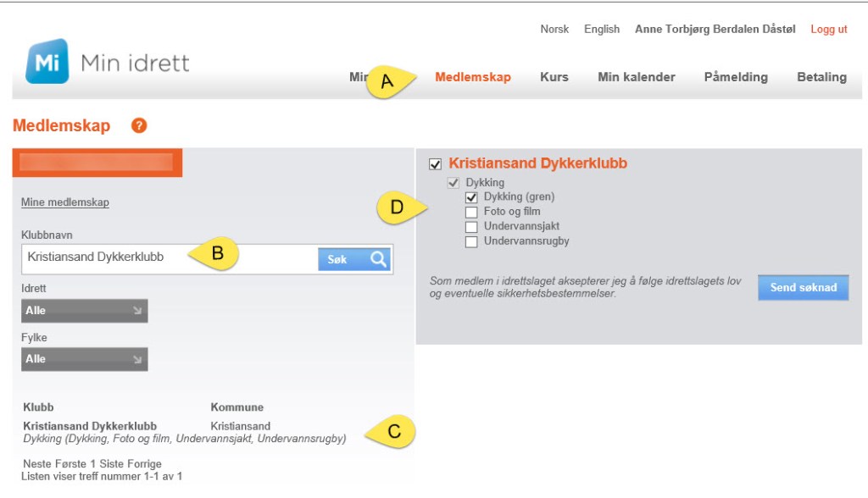Uncheck the Dykking (gren) checkbox
Screen dimensions: 868x498
[472, 197]
